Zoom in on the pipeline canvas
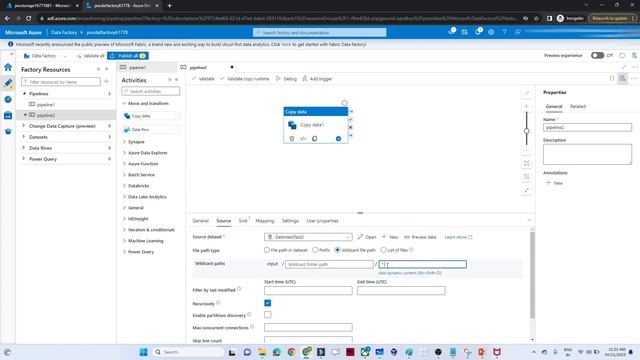 click(527, 107)
